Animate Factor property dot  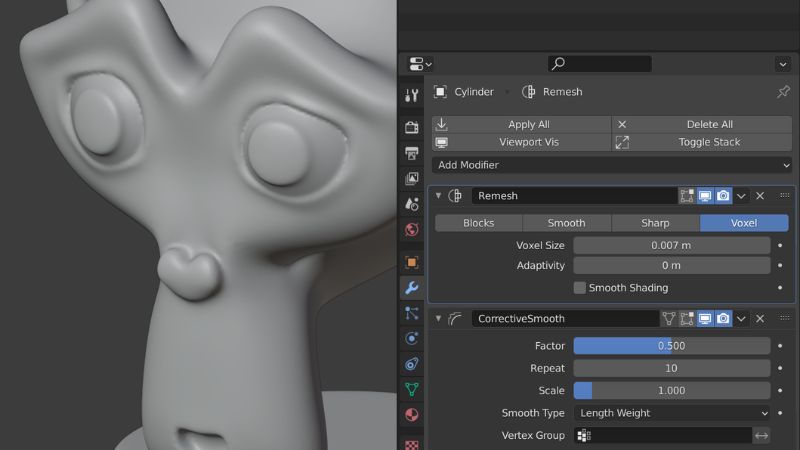(780, 346)
